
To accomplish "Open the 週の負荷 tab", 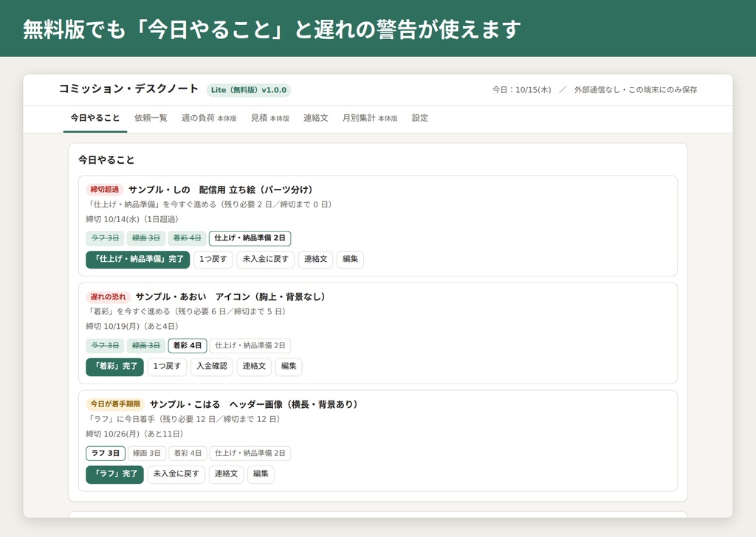I will [209, 118].
